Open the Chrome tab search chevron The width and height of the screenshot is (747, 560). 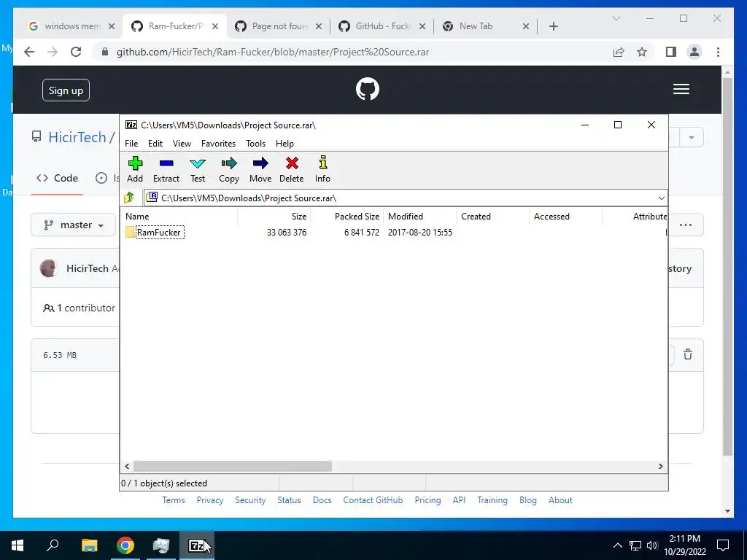click(616, 18)
